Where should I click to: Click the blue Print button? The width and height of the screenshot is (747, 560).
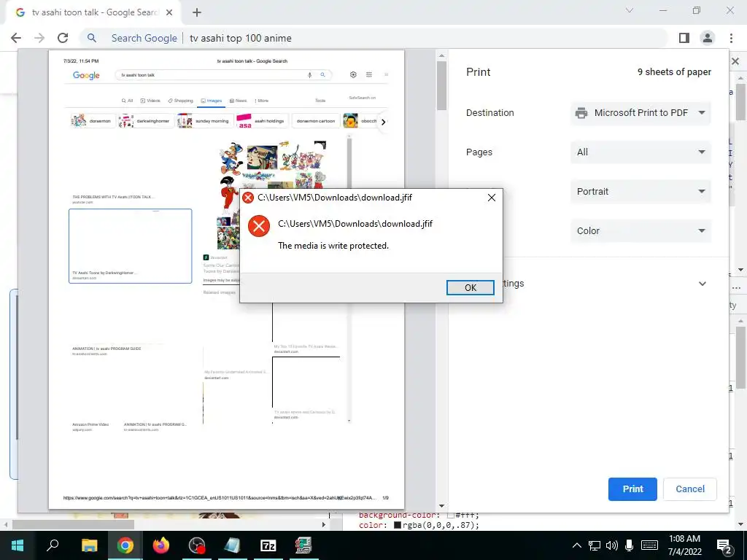point(632,489)
